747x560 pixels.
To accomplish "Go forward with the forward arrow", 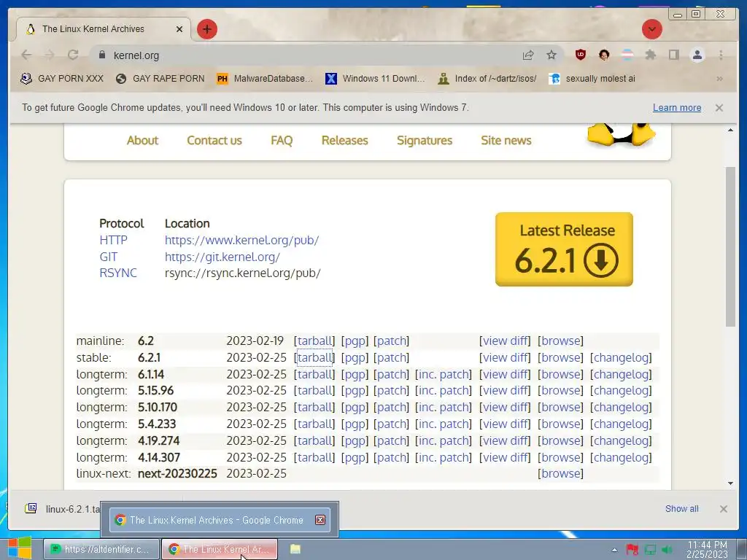I will click(50, 55).
